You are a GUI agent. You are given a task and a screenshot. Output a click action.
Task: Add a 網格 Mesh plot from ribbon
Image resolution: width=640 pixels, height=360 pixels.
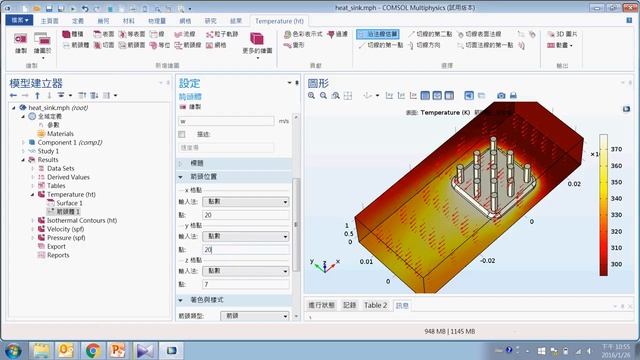pyautogui.click(x=216, y=45)
